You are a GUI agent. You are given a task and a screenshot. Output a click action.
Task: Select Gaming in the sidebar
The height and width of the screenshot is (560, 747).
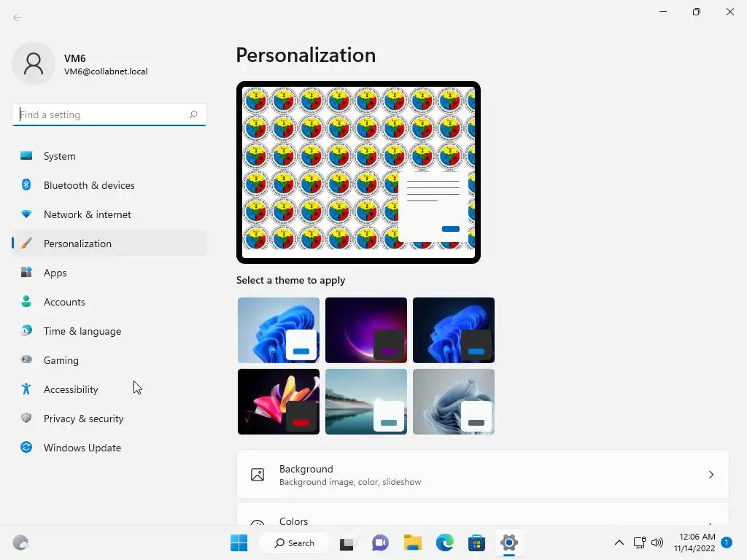click(109, 360)
